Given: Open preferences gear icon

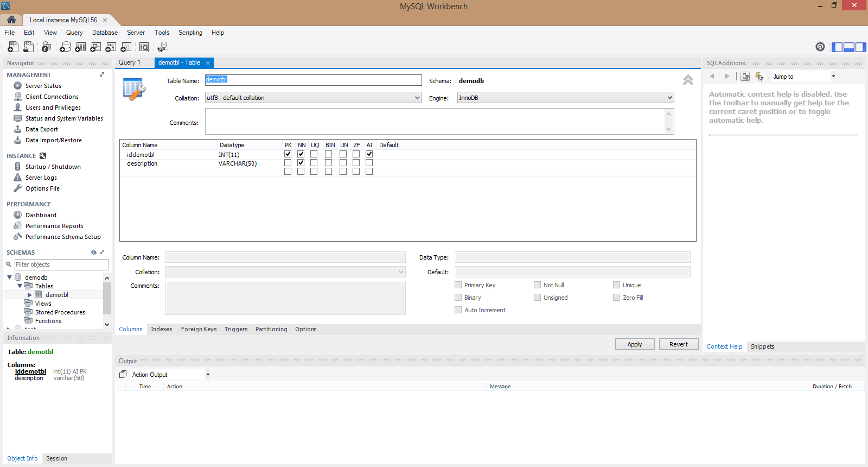Looking at the screenshot, I should click(820, 47).
